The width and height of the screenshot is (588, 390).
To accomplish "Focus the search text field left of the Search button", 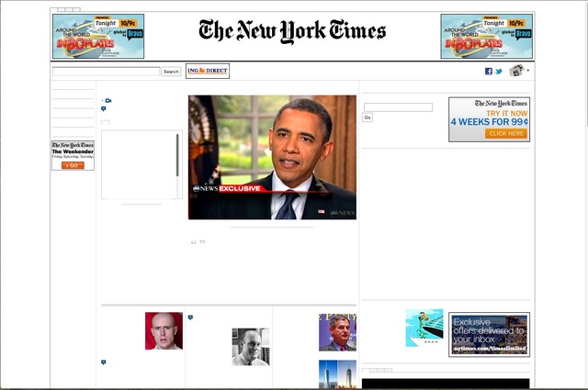I will tap(107, 72).
